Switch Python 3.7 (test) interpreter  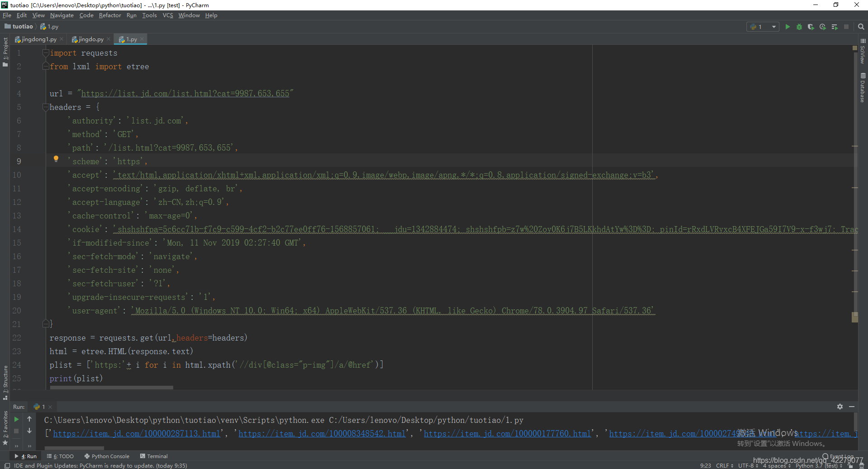[819, 465]
